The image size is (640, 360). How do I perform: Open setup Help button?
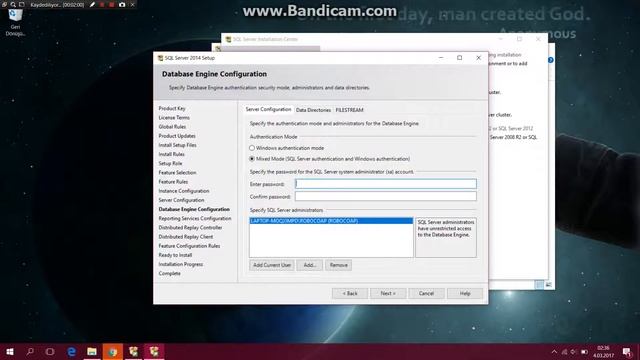pyautogui.click(x=465, y=293)
